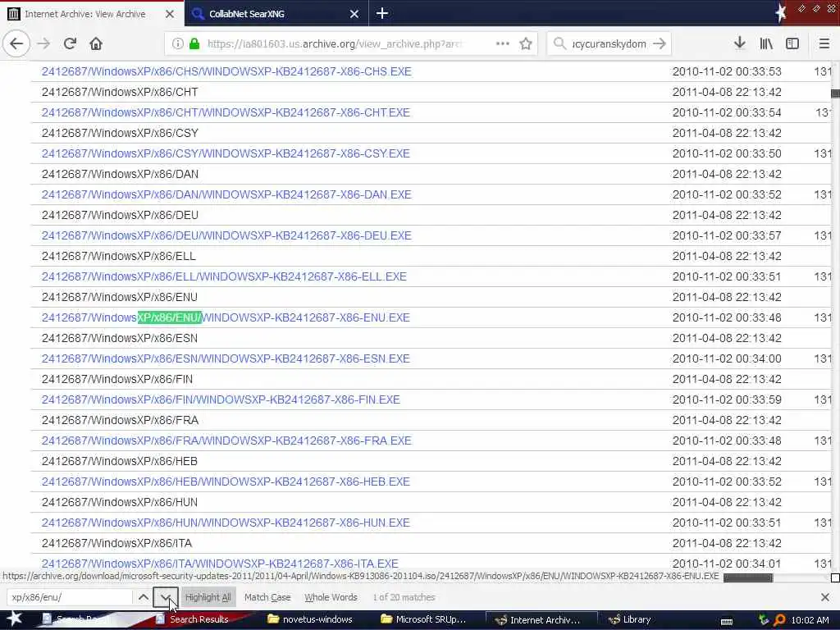Find next match with down arrow
This screenshot has height=630, width=840.
[166, 597]
